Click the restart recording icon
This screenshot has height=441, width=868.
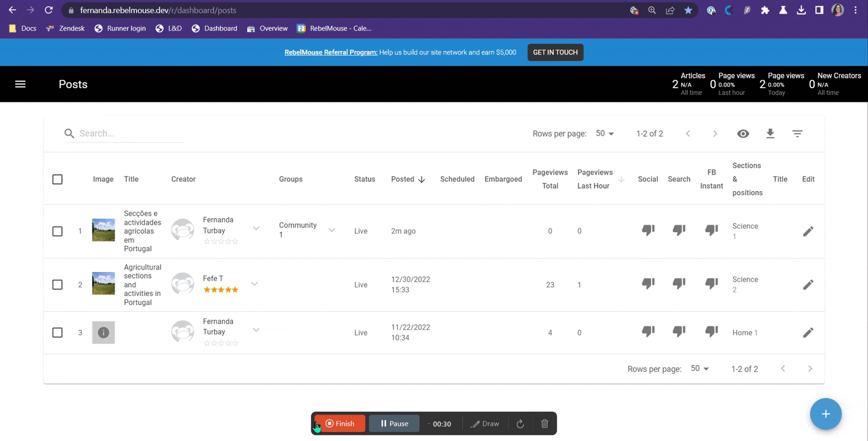(520, 424)
